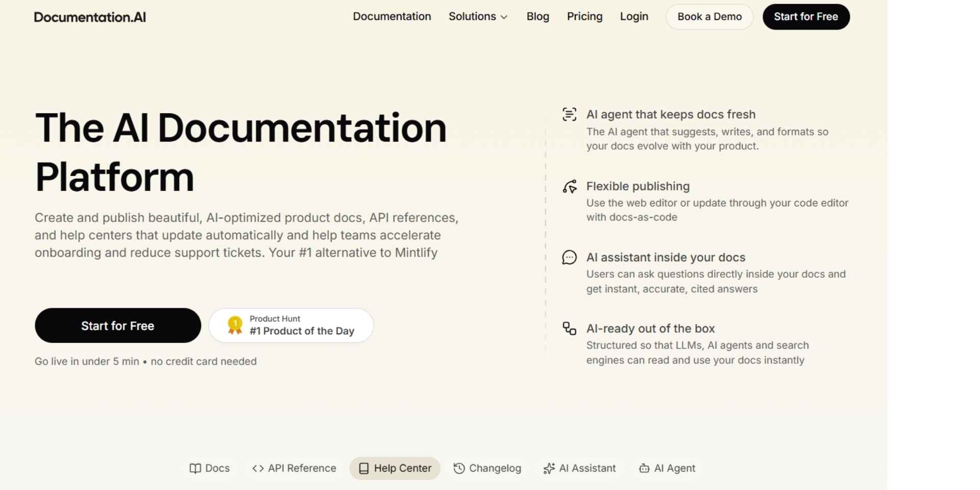Image resolution: width=980 pixels, height=490 pixels.
Task: Click the Help Center book icon
Action: coord(363,468)
